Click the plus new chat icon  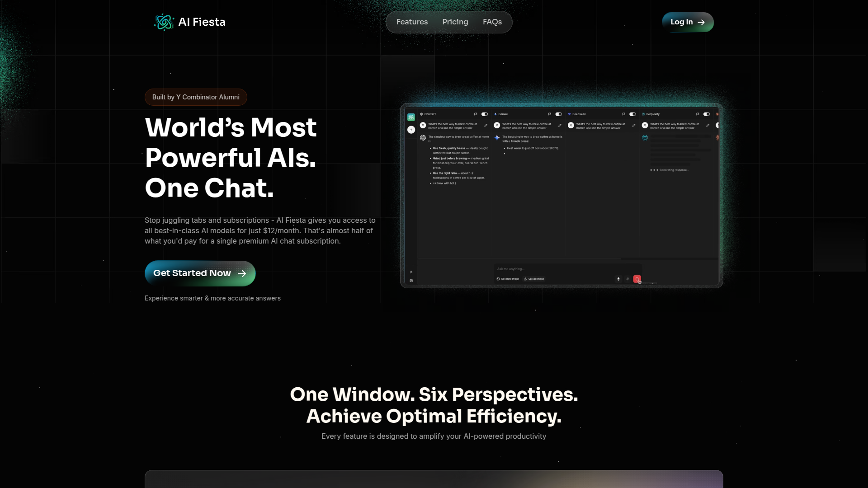pyautogui.click(x=411, y=130)
